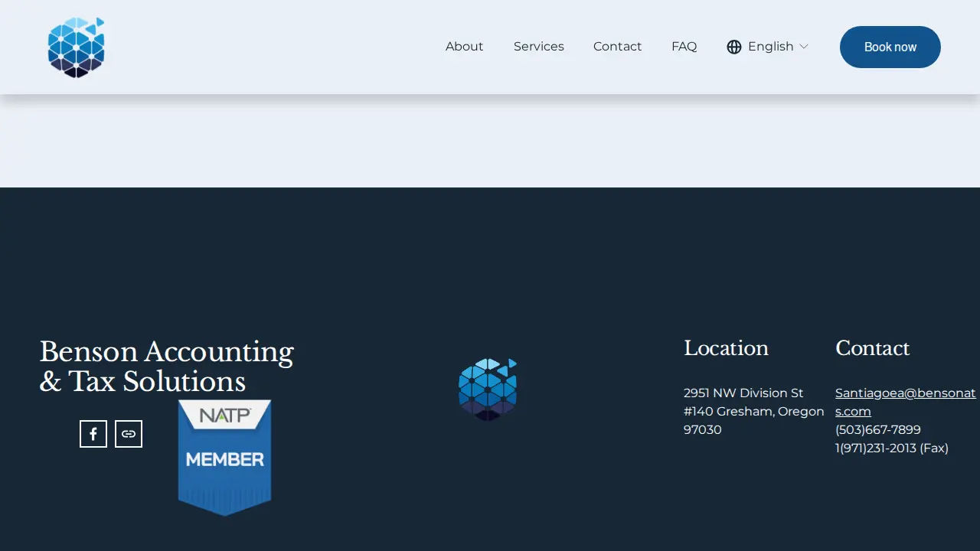Screen dimensions: 980x551
Task: Click the link chain icon in the footer
Action: click(129, 434)
